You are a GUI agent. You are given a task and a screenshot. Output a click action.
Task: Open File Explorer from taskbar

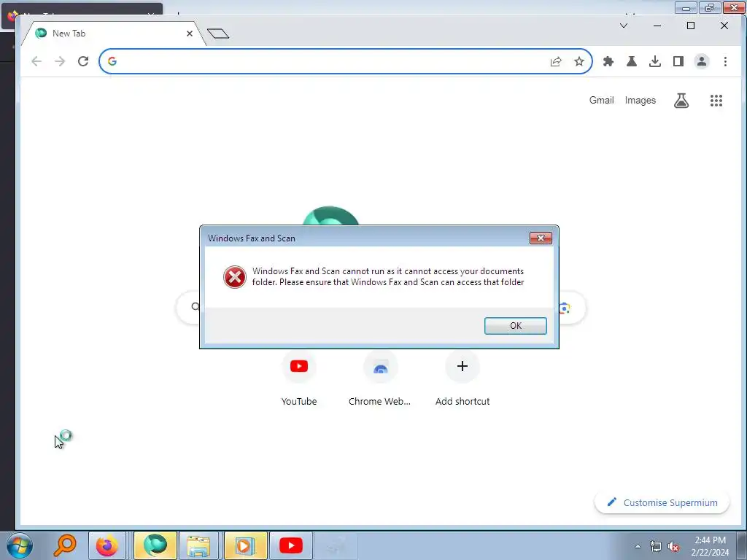tap(198, 545)
